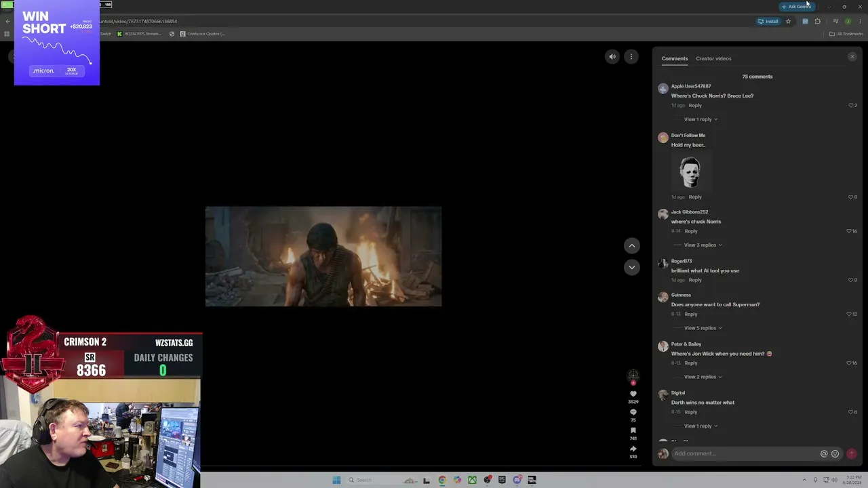Open the creator's profile avatar
The width and height of the screenshot is (868, 488).
point(633,375)
